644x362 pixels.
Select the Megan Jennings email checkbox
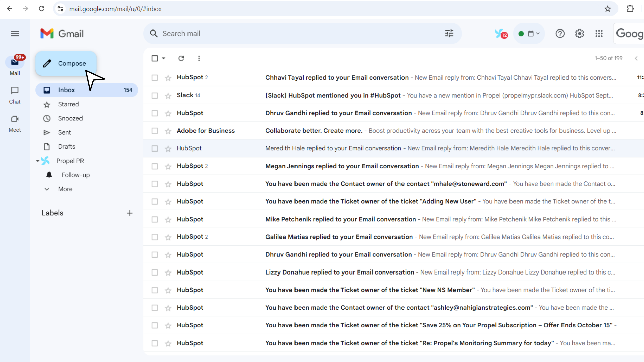pos(155,166)
